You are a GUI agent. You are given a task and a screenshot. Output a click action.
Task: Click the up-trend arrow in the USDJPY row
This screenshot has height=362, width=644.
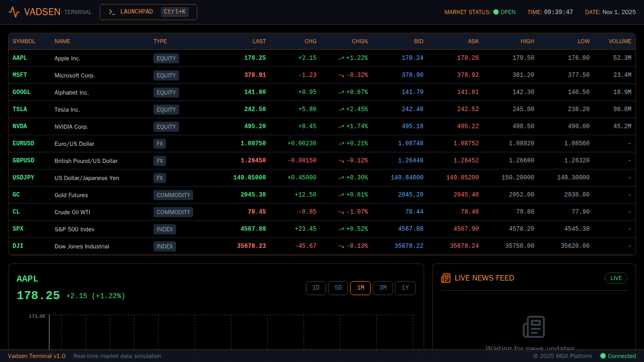(x=341, y=178)
